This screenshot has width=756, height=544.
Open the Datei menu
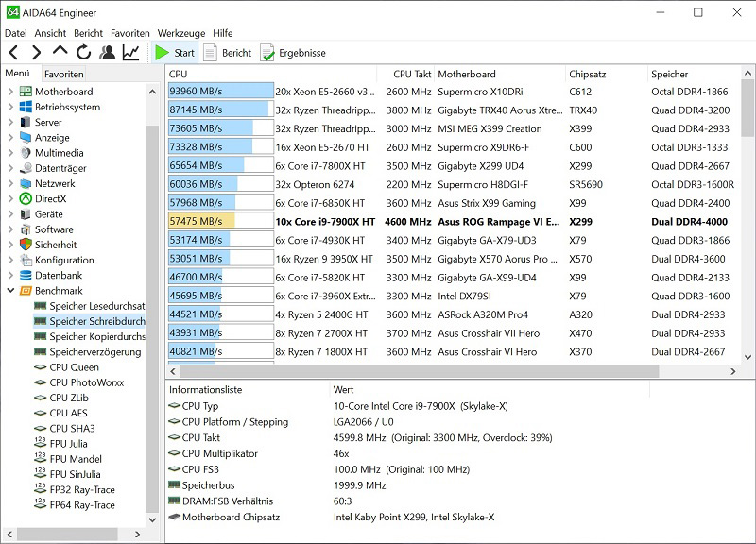coord(15,33)
